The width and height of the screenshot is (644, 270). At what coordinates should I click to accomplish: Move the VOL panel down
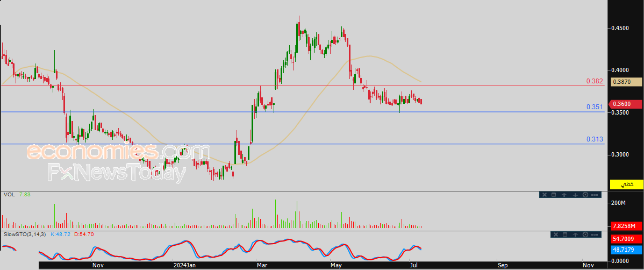click(575, 195)
